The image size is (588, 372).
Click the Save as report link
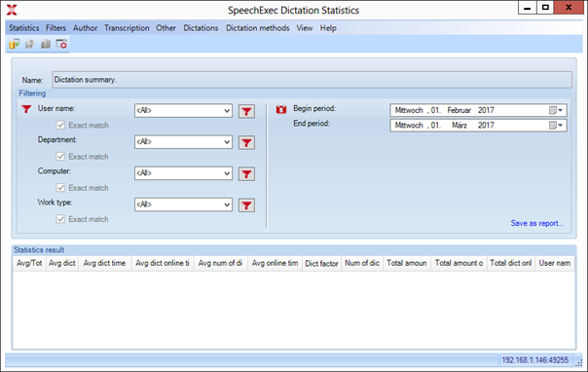537,223
